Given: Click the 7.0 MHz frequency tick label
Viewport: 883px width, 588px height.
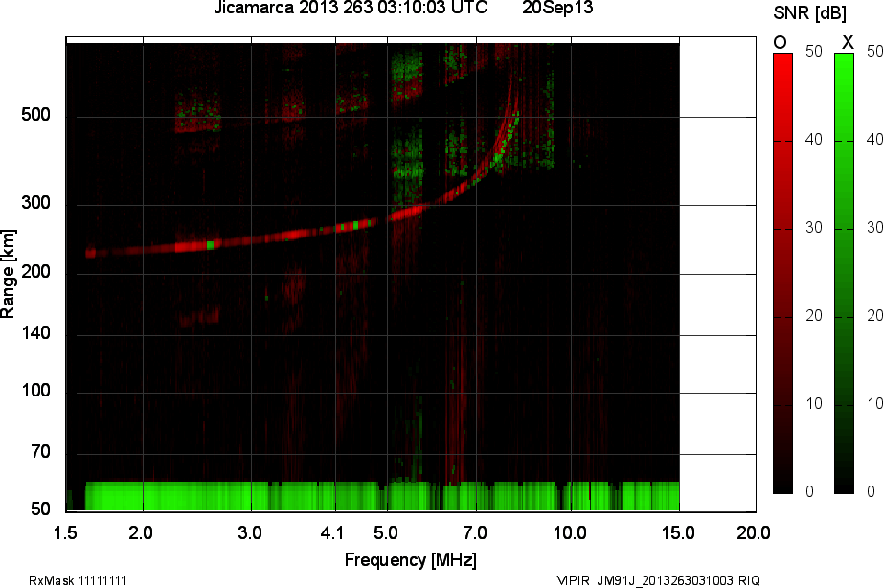Looking at the screenshot, I should pyautogui.click(x=475, y=532).
